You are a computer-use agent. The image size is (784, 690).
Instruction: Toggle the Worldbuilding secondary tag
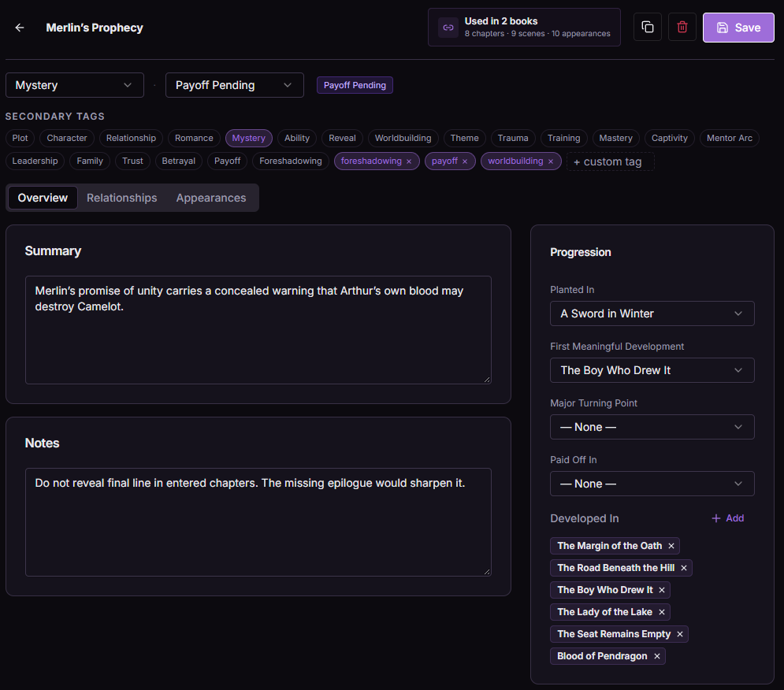tap(403, 138)
